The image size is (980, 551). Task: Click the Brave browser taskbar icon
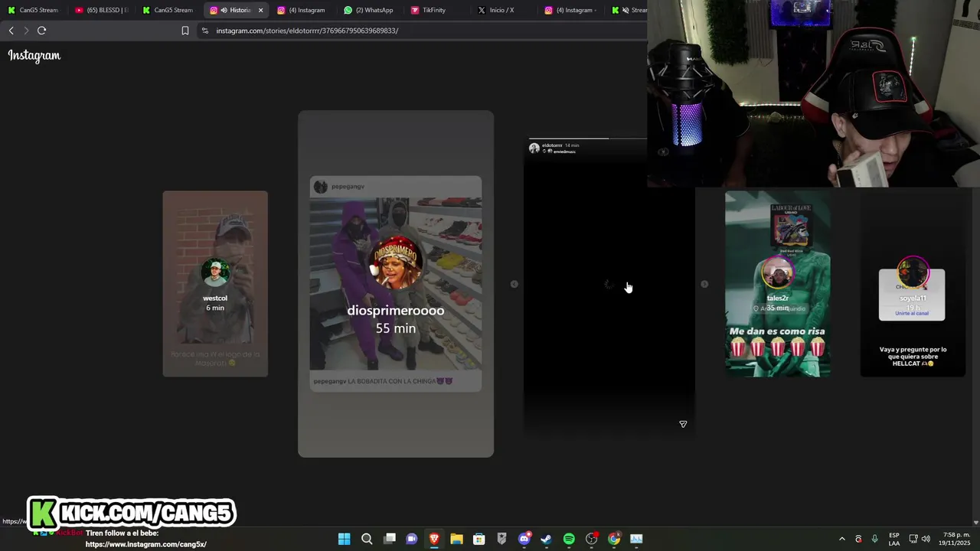tap(434, 539)
